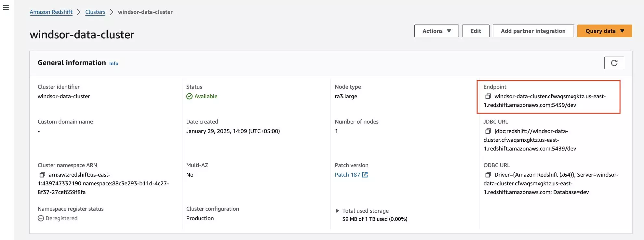
Task: Click the General information heading
Action: (72, 63)
